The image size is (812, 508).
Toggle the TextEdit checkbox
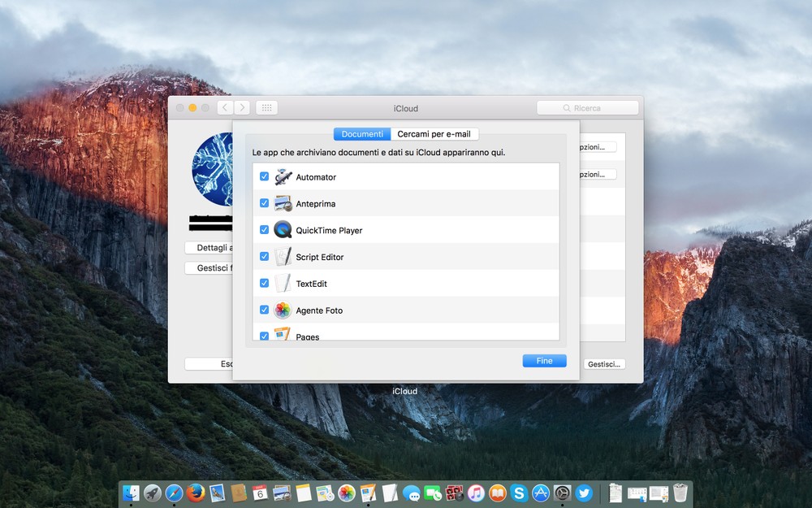(264, 283)
